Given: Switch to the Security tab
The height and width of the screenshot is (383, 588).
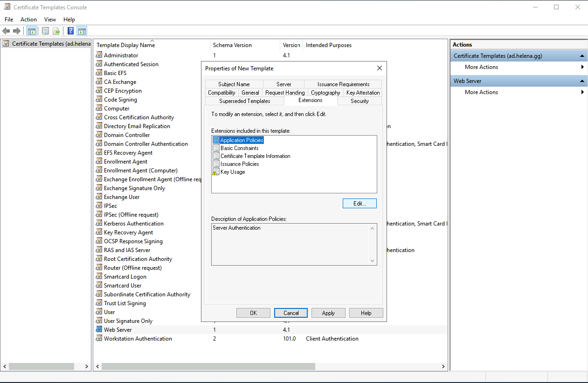Looking at the screenshot, I should [360, 101].
